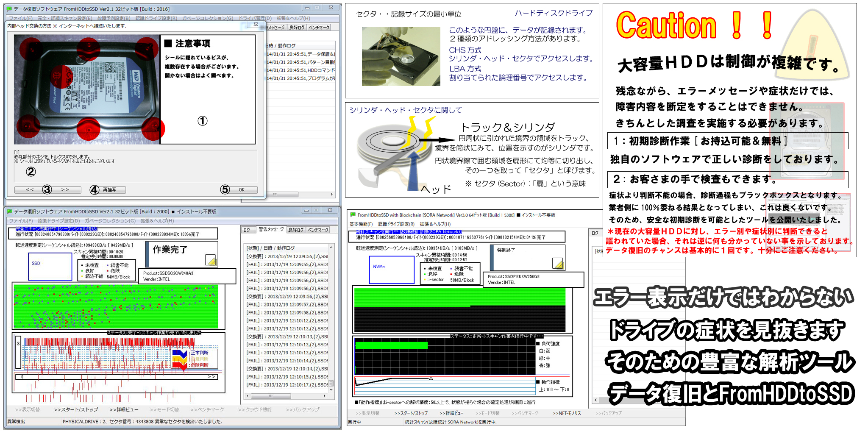Click status text PHYSICALDRIVE : 2、セクタ番号
868x434 pixels.
tap(142, 422)
